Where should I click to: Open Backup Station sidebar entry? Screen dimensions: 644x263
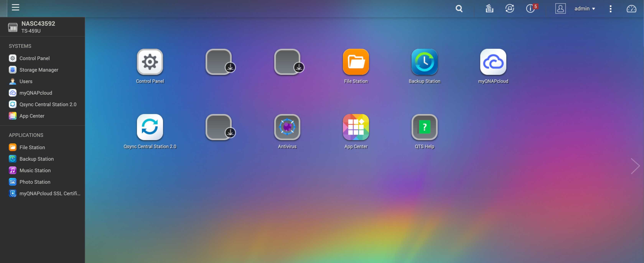(43, 159)
